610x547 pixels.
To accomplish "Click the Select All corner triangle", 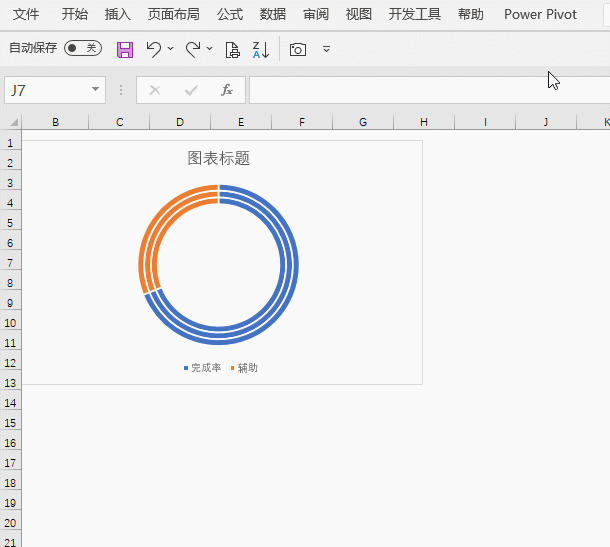I will point(14,123).
